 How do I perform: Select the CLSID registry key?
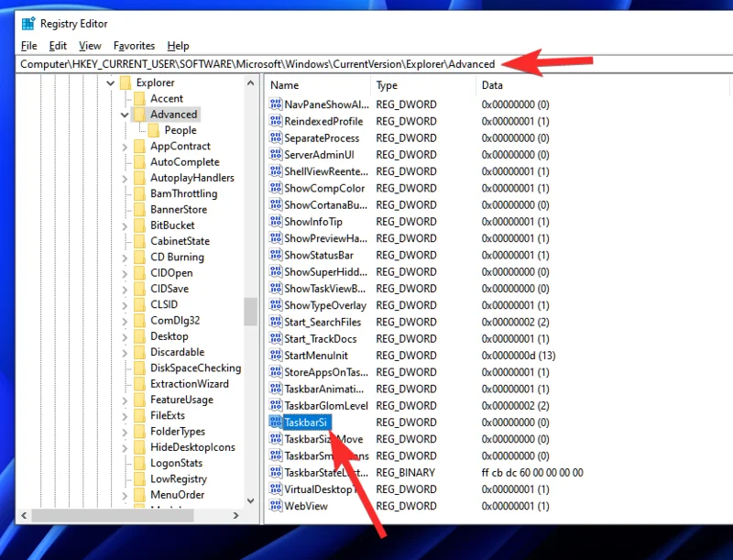163,303
